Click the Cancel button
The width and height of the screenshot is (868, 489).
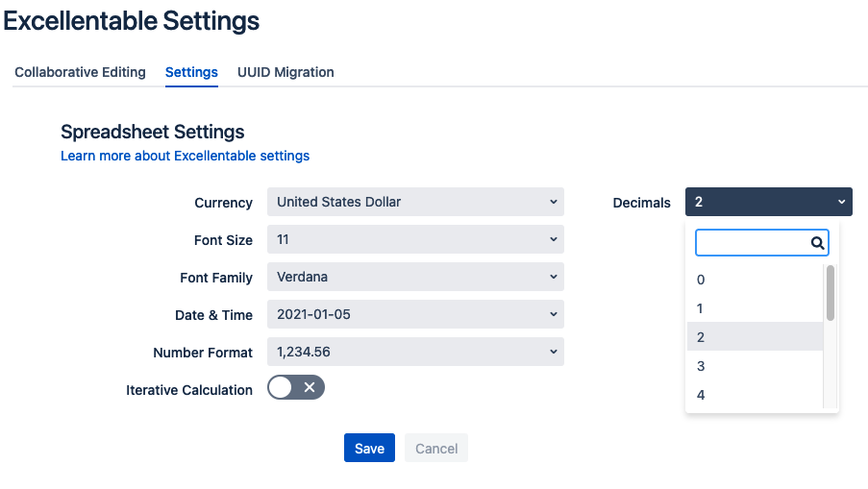tap(436, 448)
